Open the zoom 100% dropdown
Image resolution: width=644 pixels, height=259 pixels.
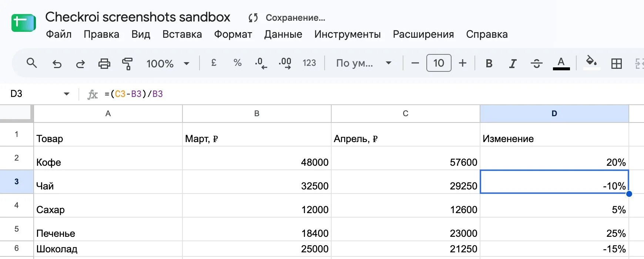click(168, 64)
